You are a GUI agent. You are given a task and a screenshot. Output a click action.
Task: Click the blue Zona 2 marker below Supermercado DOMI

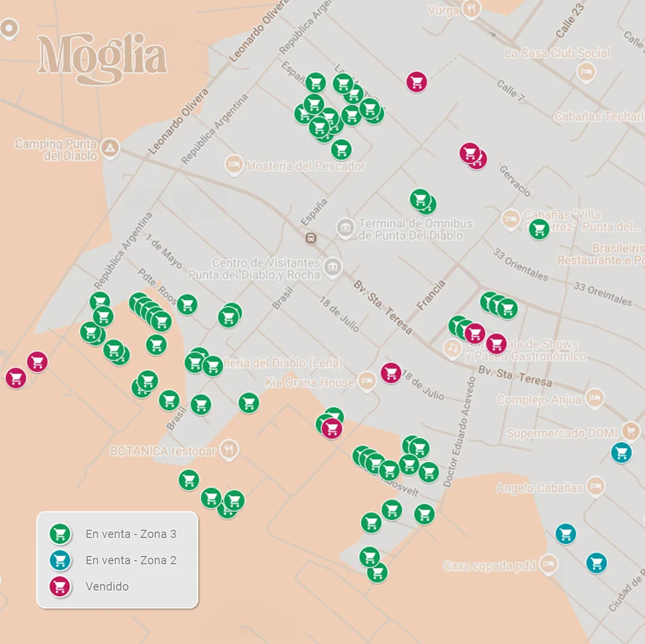(621, 452)
